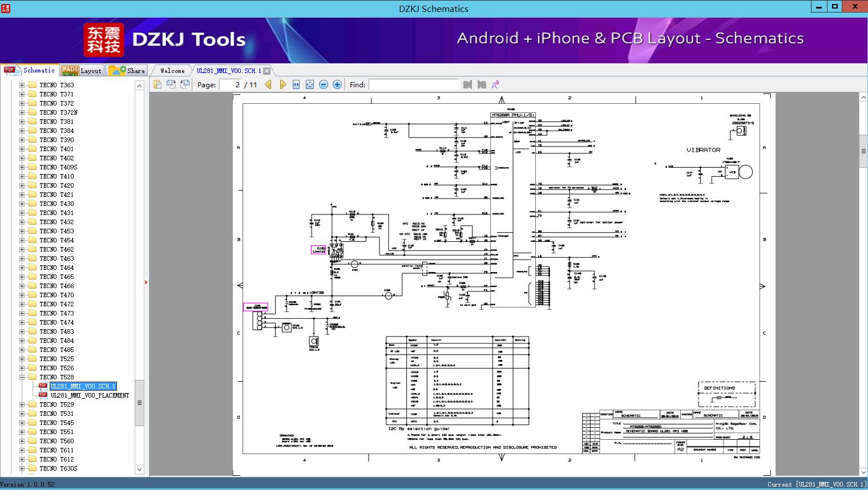Click the find next icon

pyautogui.click(x=482, y=84)
